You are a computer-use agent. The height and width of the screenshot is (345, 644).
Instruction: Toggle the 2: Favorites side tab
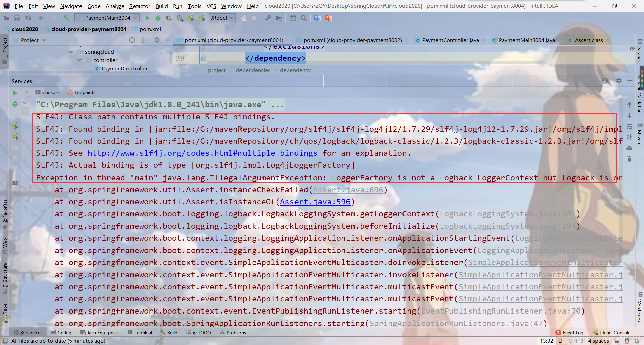click(5, 214)
